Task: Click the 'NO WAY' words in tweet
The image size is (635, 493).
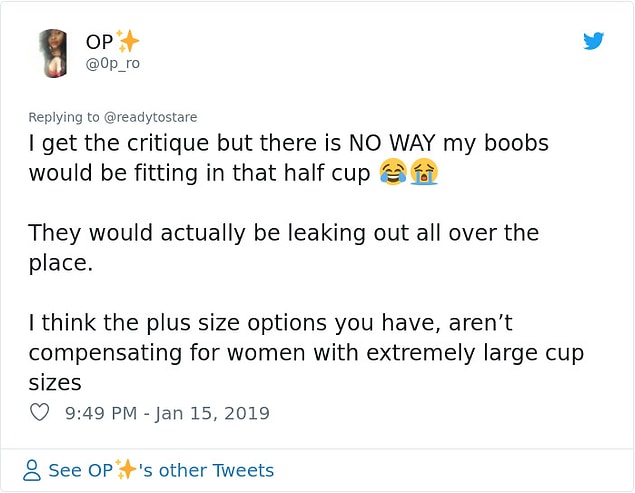Action: coord(392,143)
